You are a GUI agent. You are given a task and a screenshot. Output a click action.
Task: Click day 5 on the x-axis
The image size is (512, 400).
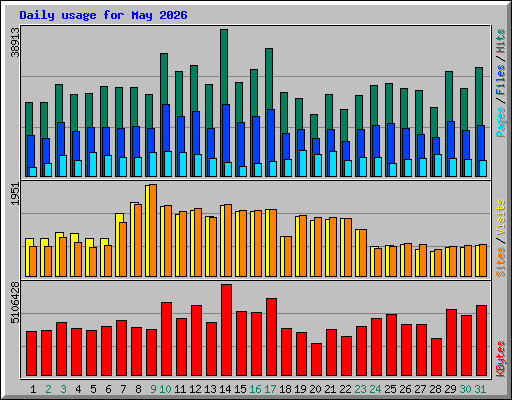point(93,389)
